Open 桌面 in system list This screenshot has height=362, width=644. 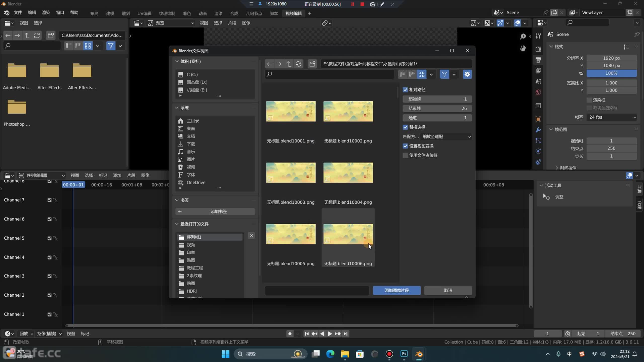pos(191,128)
